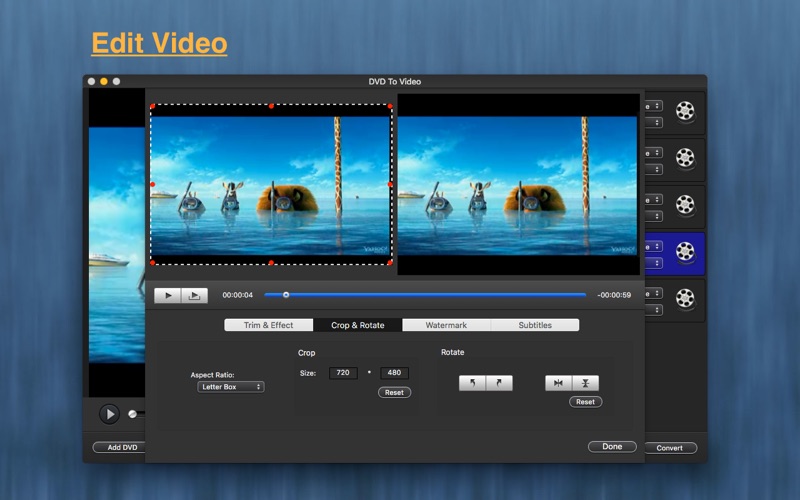This screenshot has height=500, width=800.
Task: Flip the video vertically
Action: (585, 383)
